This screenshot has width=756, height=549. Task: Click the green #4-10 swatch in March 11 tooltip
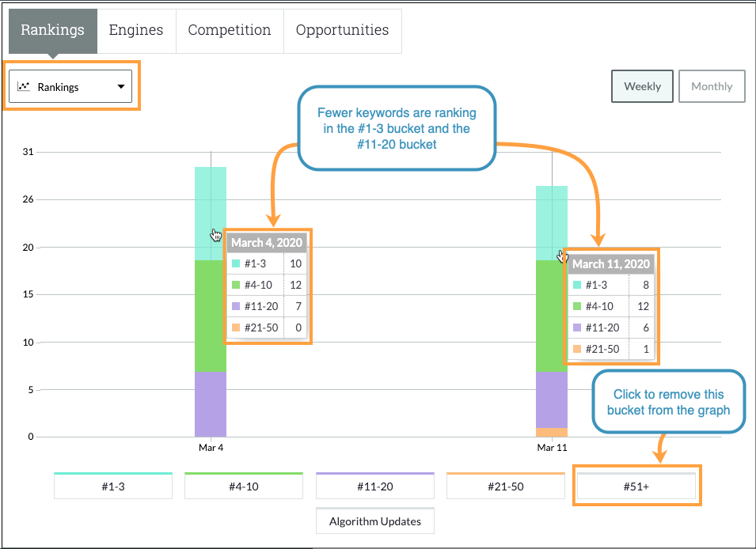pyautogui.click(x=576, y=306)
